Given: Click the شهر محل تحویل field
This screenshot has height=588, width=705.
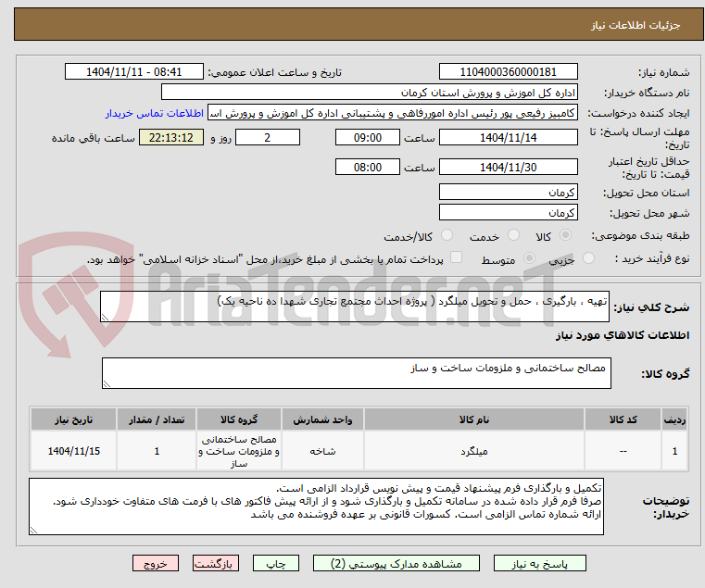Looking at the screenshot, I should click(x=508, y=212).
